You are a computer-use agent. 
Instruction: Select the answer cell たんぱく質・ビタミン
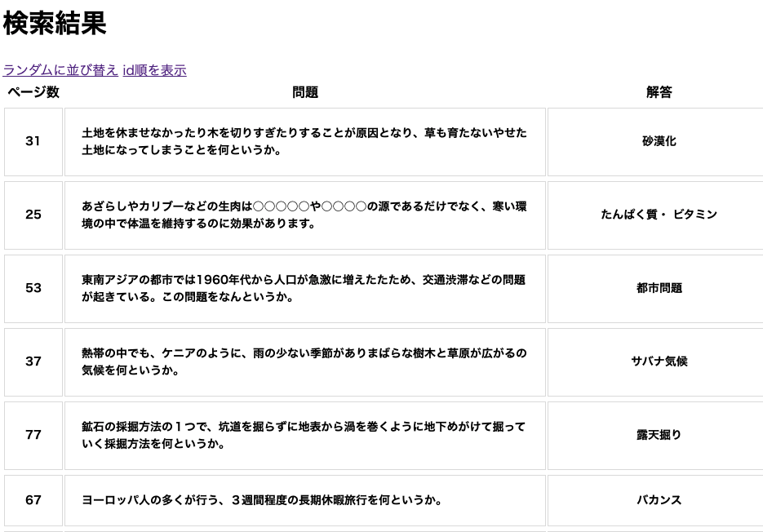tap(658, 215)
